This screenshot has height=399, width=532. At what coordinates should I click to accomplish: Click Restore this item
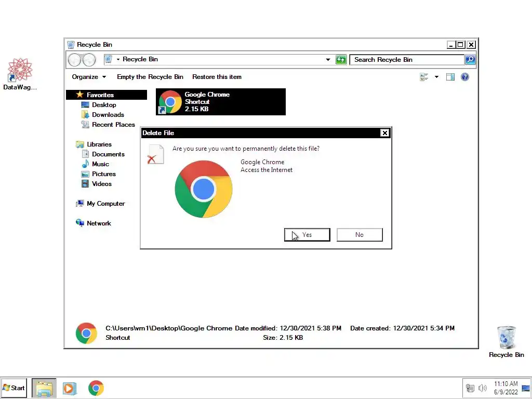217,77
